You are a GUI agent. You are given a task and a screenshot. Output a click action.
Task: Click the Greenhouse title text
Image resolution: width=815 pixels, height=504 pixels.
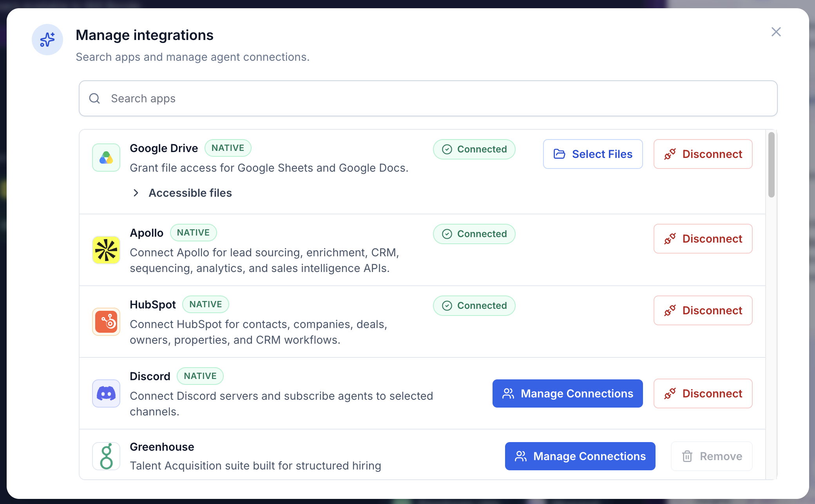(x=162, y=447)
